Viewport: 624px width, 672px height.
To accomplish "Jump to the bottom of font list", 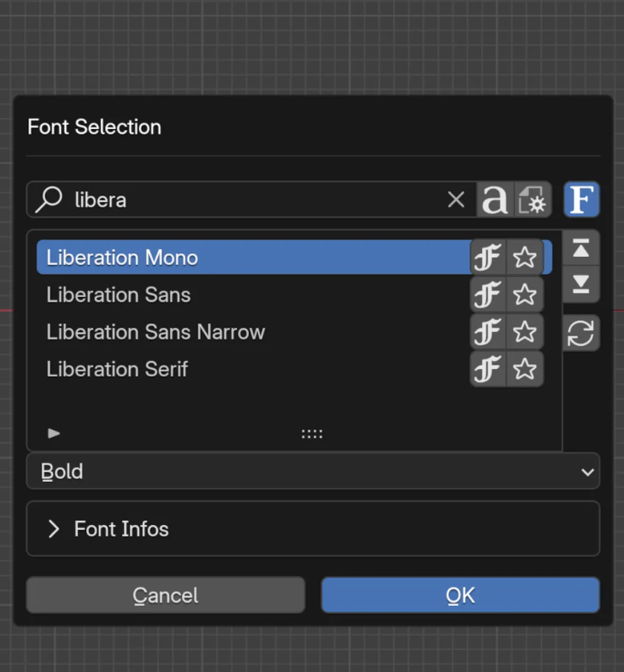I will (x=581, y=284).
